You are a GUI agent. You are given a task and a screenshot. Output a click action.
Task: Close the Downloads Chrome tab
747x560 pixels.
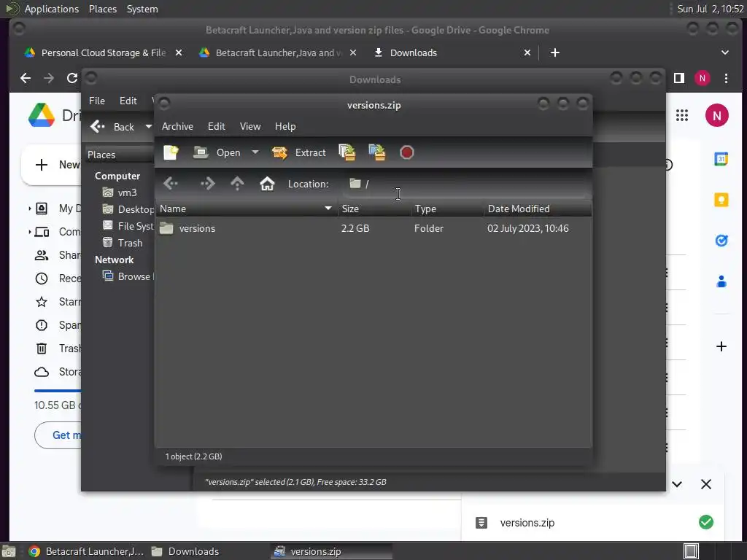pyautogui.click(x=527, y=52)
